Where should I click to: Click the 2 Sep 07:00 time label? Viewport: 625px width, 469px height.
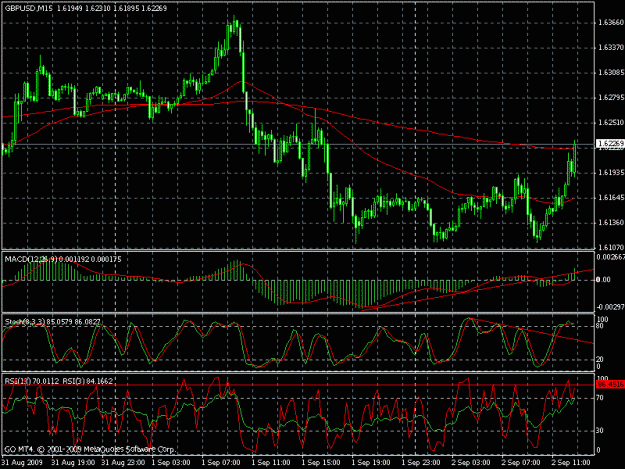coord(521,463)
